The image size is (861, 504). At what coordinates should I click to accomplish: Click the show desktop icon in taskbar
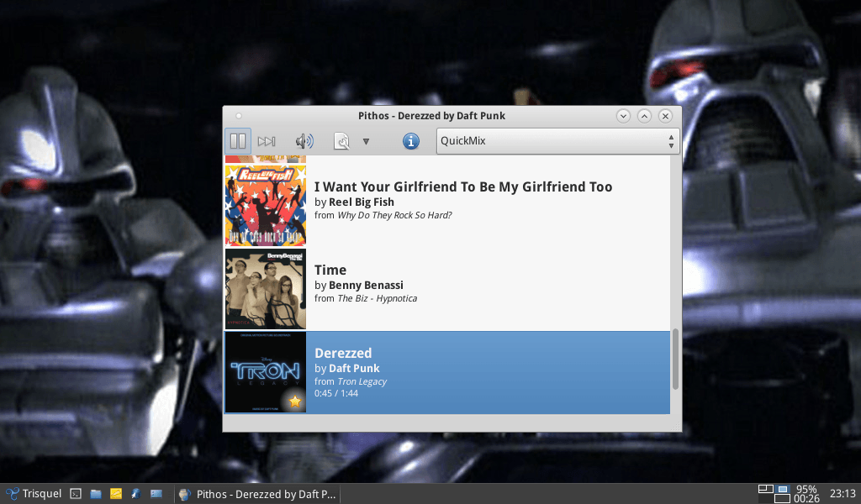click(x=156, y=494)
